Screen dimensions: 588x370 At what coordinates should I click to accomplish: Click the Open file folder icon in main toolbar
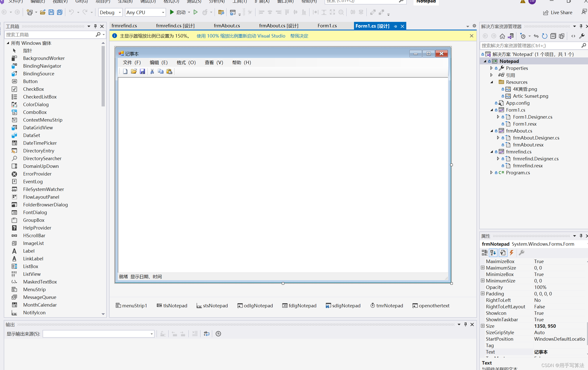(x=43, y=12)
